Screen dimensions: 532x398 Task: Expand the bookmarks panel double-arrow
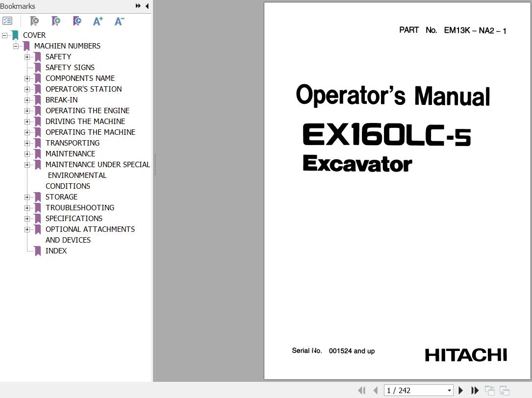(x=138, y=6)
